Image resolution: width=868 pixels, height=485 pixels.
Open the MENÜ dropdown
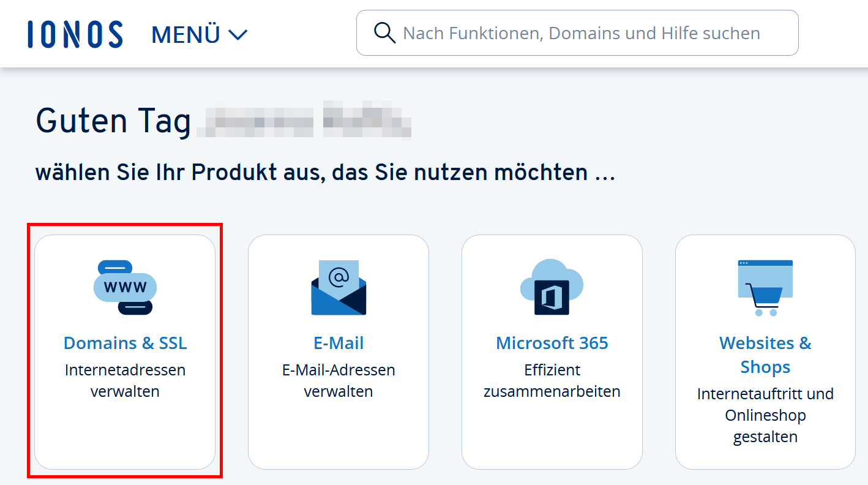(200, 35)
